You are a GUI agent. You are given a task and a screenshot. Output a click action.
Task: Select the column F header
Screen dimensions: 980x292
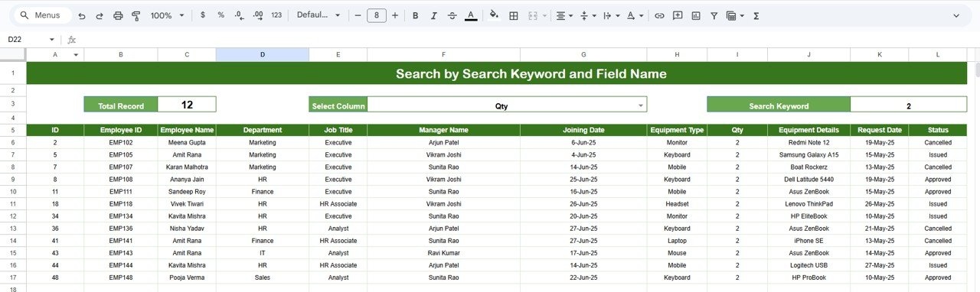(x=443, y=55)
